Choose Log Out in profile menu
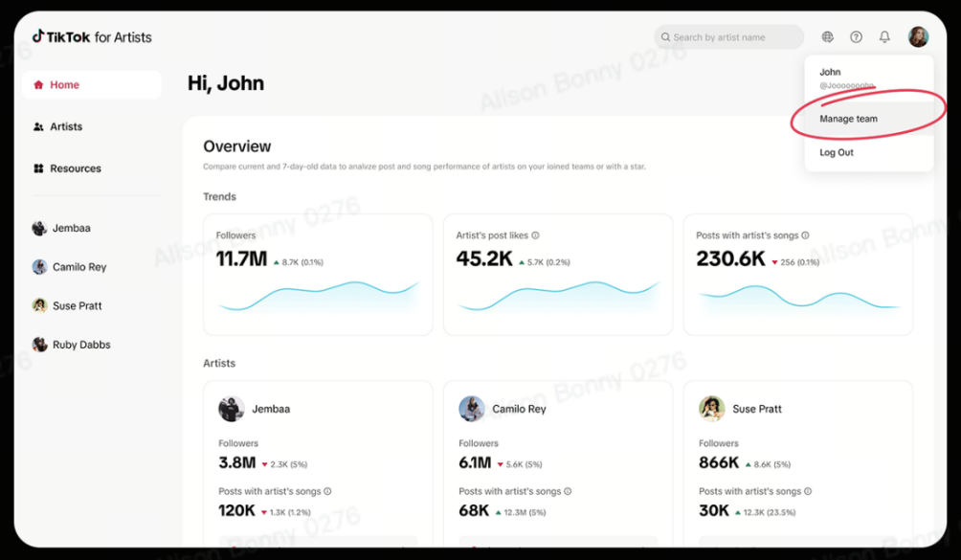961x560 pixels. tap(837, 152)
